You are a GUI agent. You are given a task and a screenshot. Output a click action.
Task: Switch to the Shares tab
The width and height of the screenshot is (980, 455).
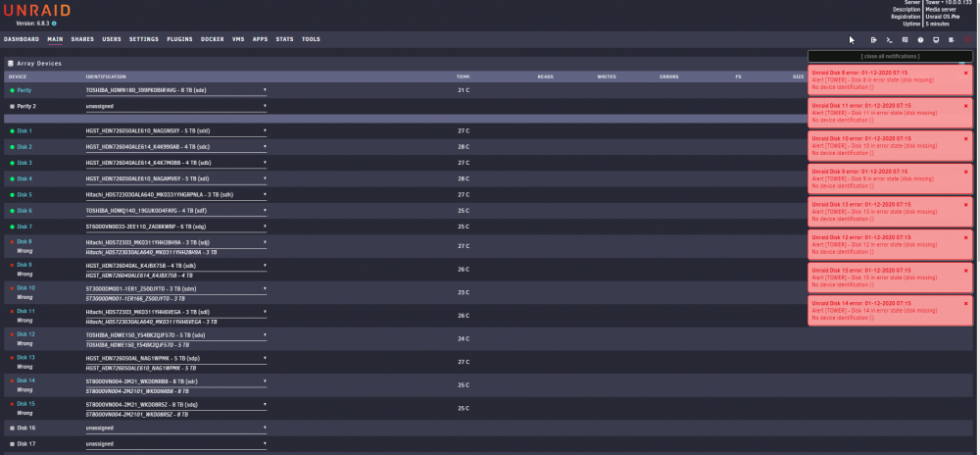pyautogui.click(x=82, y=39)
